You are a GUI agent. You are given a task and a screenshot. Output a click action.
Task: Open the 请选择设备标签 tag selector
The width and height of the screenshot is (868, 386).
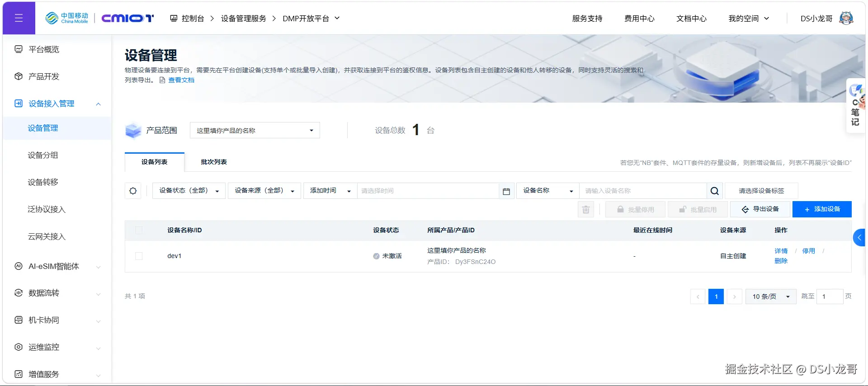tap(761, 191)
